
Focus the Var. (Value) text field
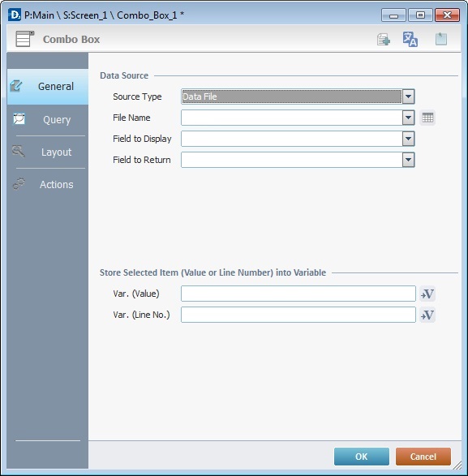(x=298, y=294)
